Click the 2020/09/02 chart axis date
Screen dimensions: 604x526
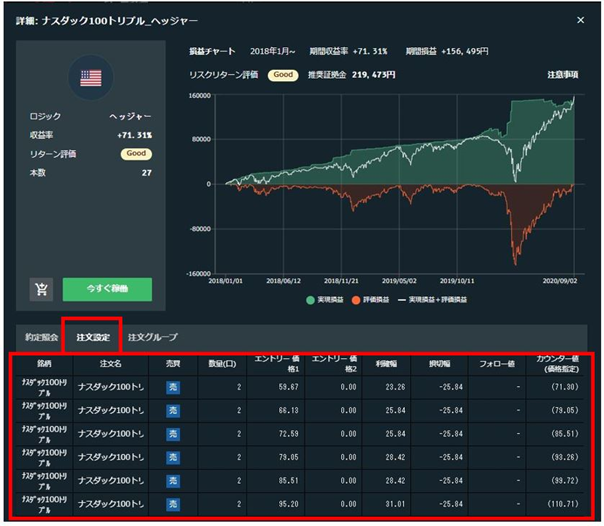tap(560, 281)
